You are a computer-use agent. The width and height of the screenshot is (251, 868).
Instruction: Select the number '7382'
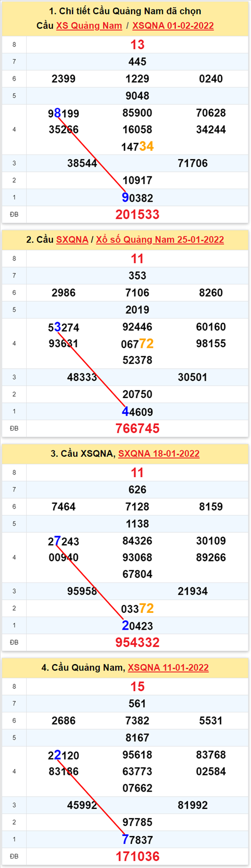(138, 721)
